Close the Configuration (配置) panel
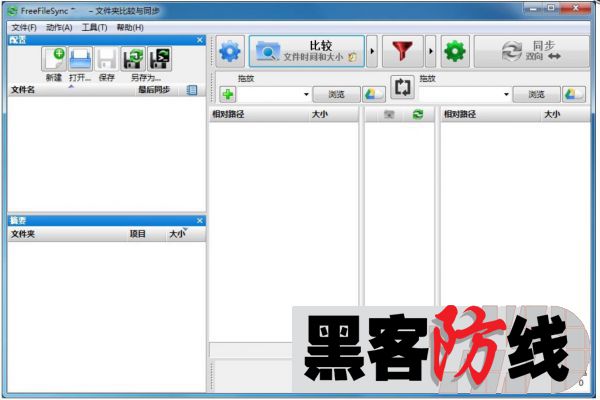This screenshot has width=600, height=400. point(200,40)
